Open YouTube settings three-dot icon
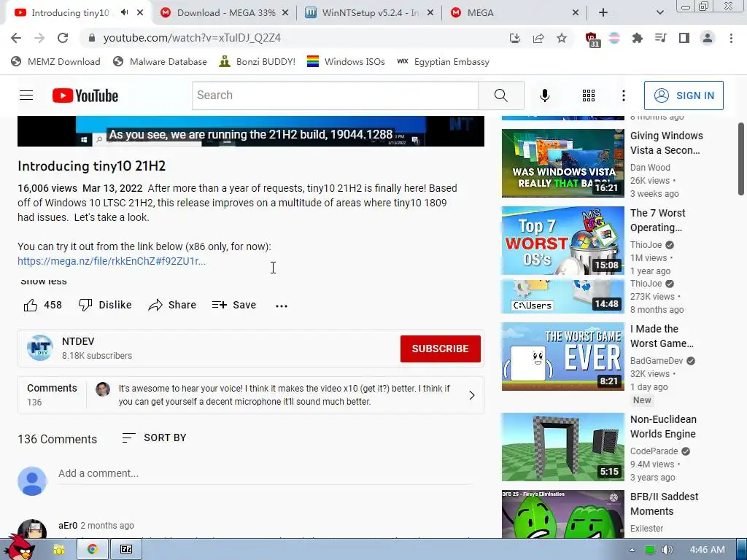747x560 pixels. pos(623,96)
